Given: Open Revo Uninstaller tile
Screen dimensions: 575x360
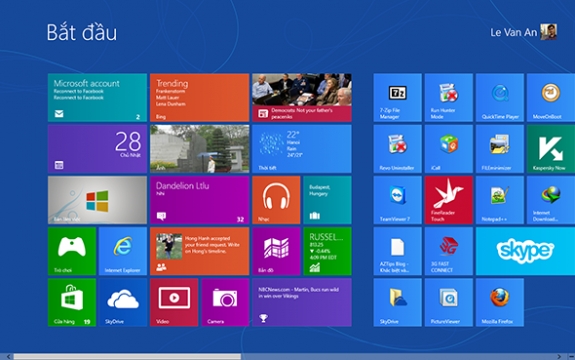Looking at the screenshot, I should (398, 149).
